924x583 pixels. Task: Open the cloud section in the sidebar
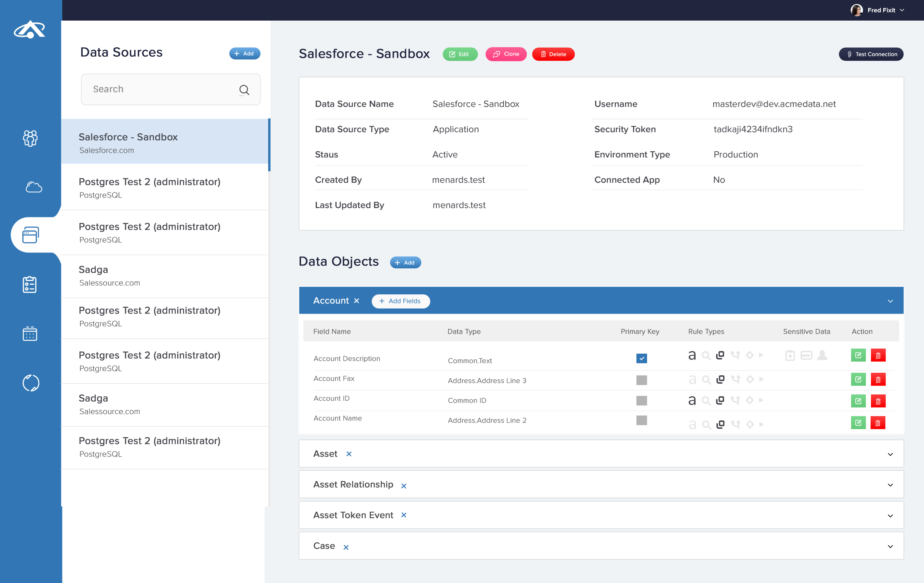pos(33,187)
